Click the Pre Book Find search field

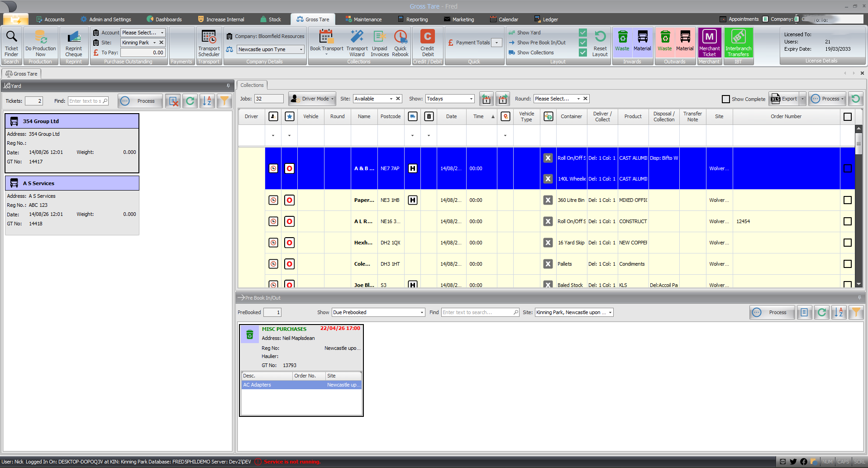coord(480,312)
